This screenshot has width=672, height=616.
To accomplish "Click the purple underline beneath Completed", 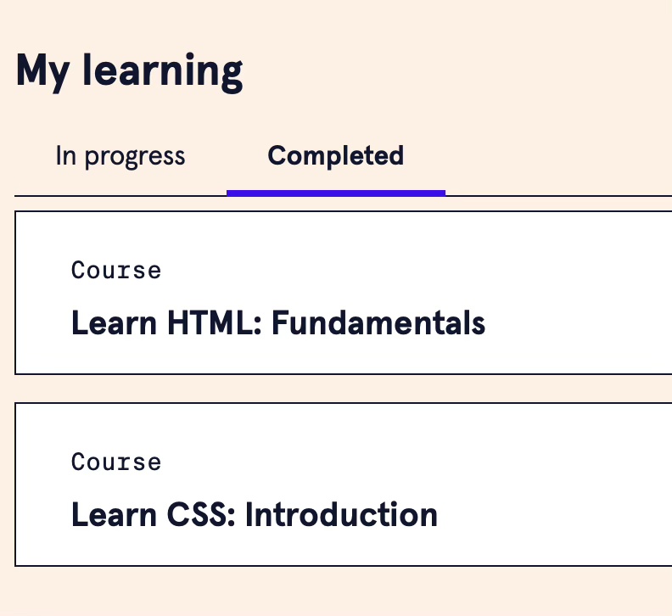I will [x=335, y=193].
